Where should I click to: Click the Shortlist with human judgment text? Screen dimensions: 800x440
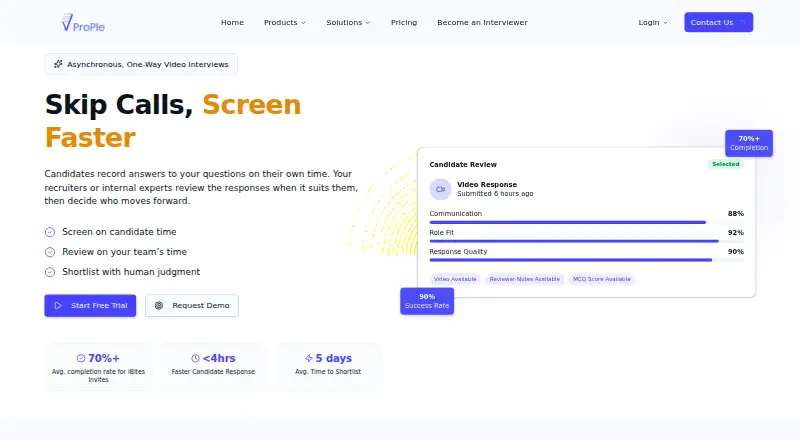coord(131,272)
